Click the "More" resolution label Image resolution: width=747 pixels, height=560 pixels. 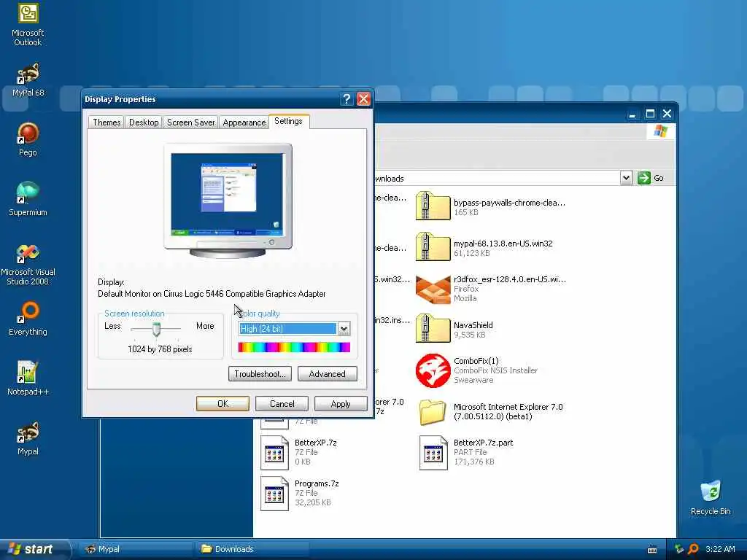click(x=205, y=326)
